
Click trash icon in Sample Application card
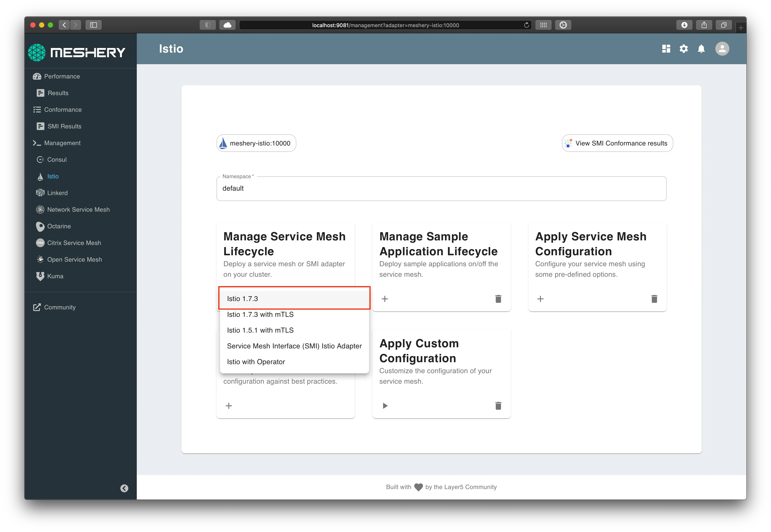pos(498,299)
